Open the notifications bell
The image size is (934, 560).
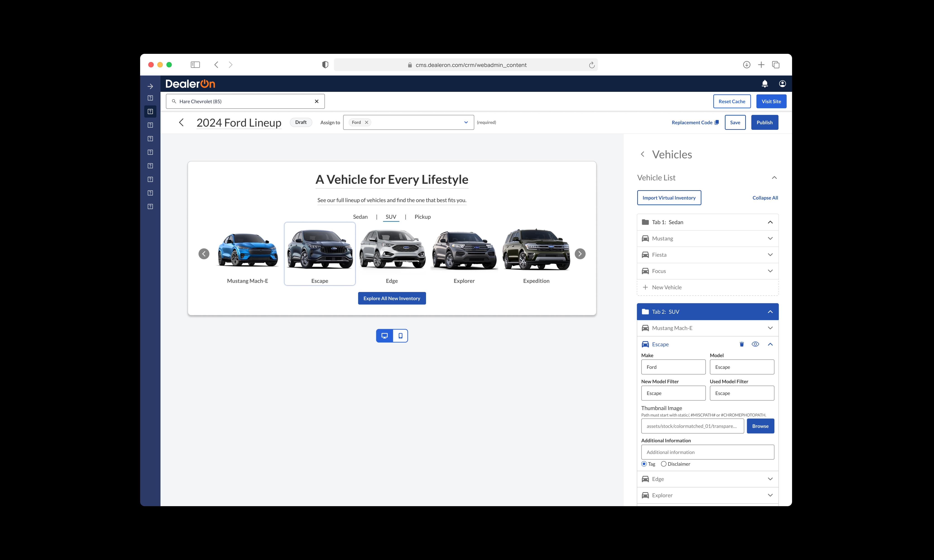pyautogui.click(x=765, y=84)
